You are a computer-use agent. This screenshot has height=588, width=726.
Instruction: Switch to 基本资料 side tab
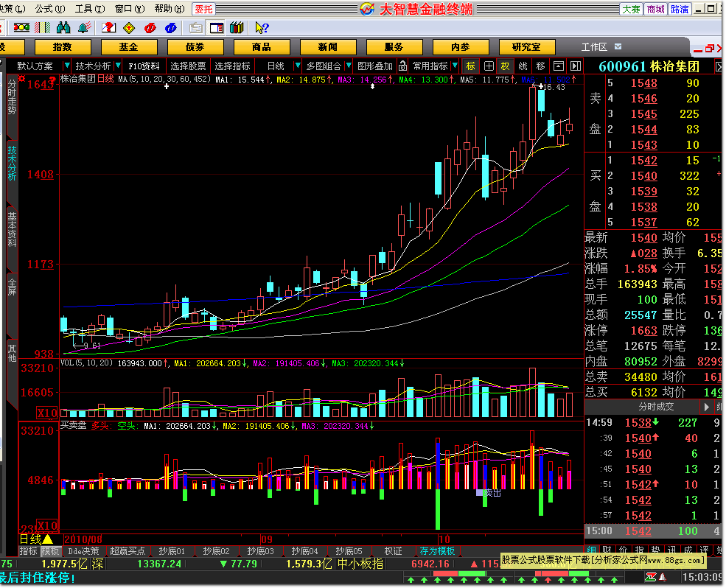click(x=12, y=229)
